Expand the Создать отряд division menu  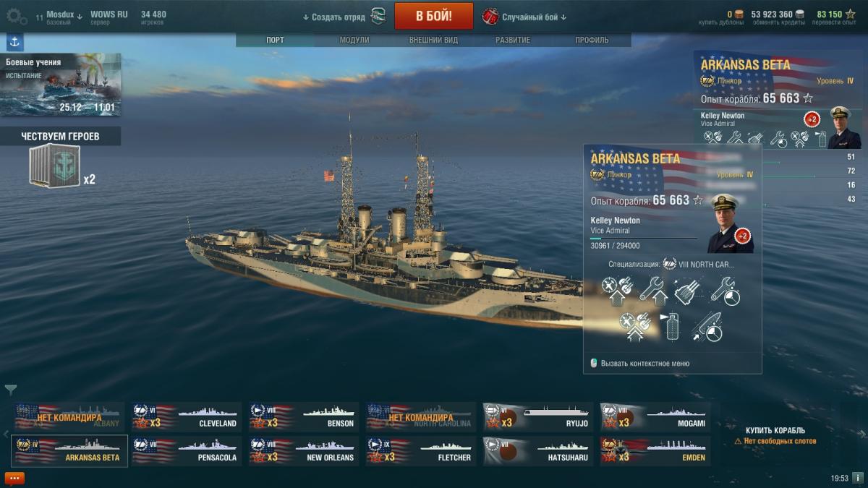click(334, 17)
